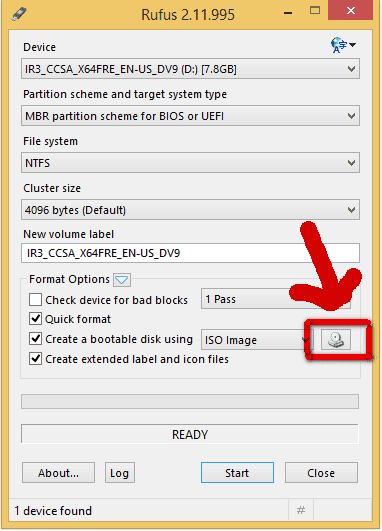Screen dimensions: 382x531
Task: Click the 'New volume label' caption
Action: tap(68, 234)
